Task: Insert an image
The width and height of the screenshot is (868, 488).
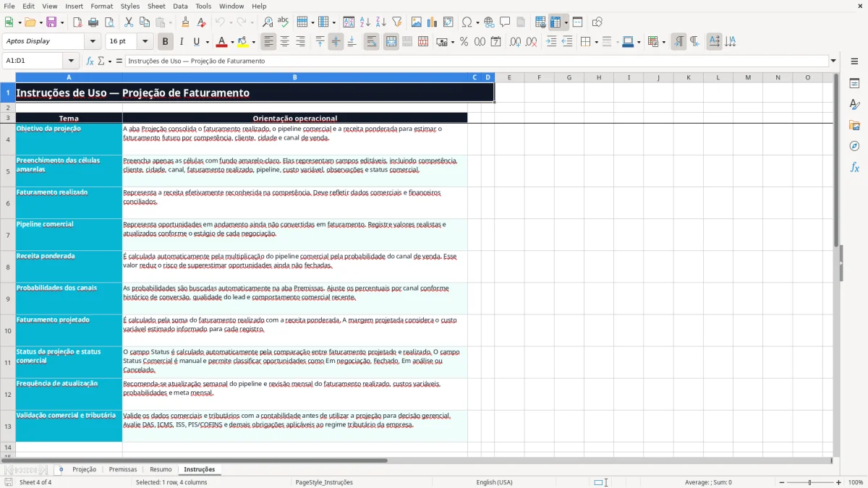Action: pyautogui.click(x=417, y=22)
